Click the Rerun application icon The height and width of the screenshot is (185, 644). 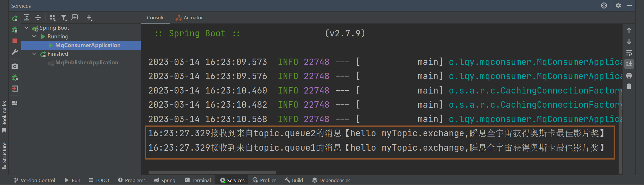pyautogui.click(x=15, y=19)
